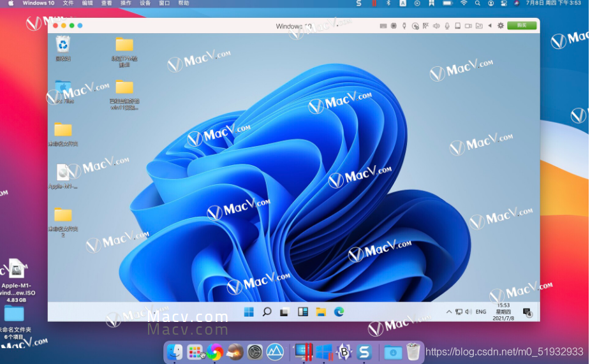Viewport: 590px width, 364px height.
Task: Click the Wi-Fi icon in menu bar
Action: [464, 3]
